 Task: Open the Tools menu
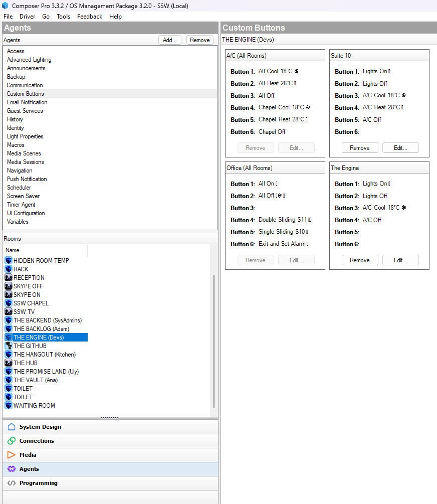(63, 17)
